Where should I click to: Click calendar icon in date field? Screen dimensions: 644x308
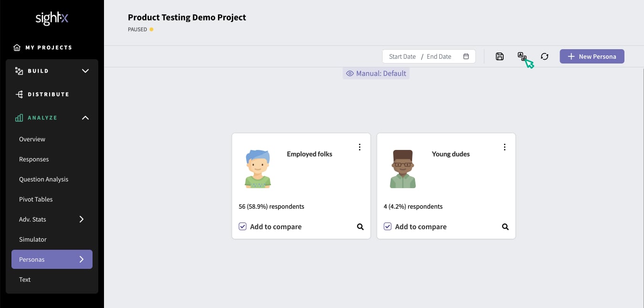tap(466, 56)
